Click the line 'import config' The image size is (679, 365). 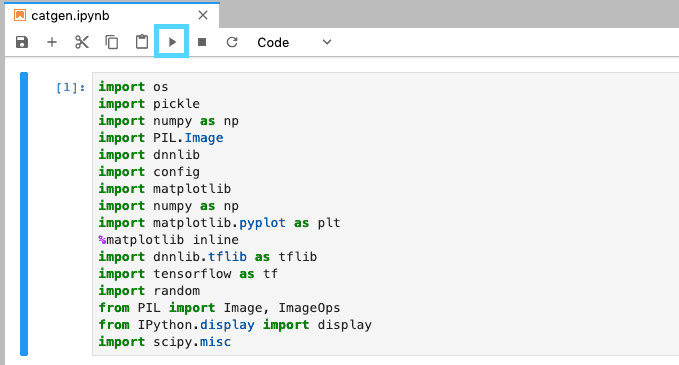[149, 172]
